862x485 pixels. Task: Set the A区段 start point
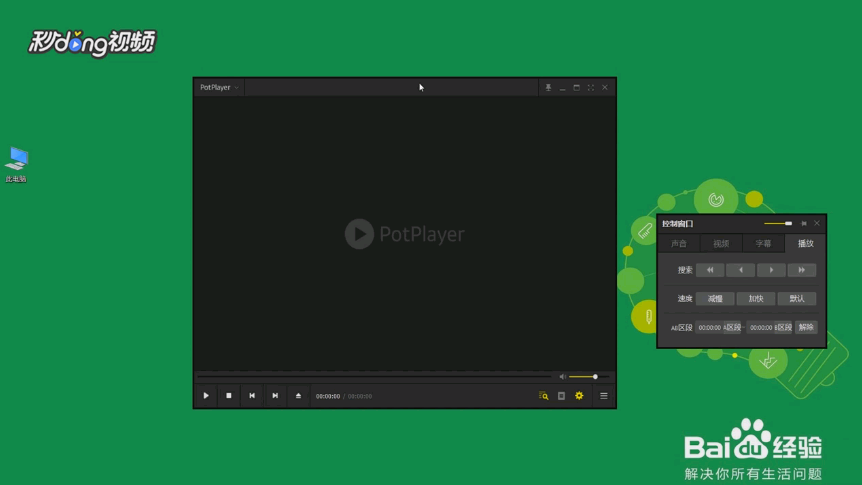click(x=732, y=327)
